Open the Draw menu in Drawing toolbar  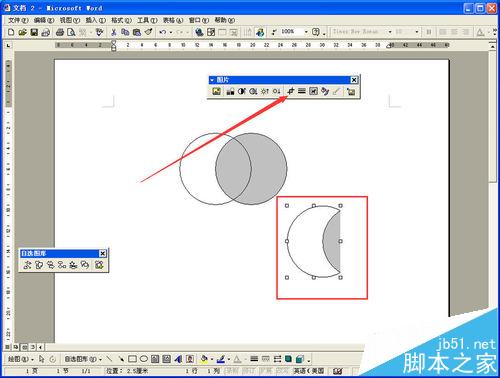[x=20, y=359]
